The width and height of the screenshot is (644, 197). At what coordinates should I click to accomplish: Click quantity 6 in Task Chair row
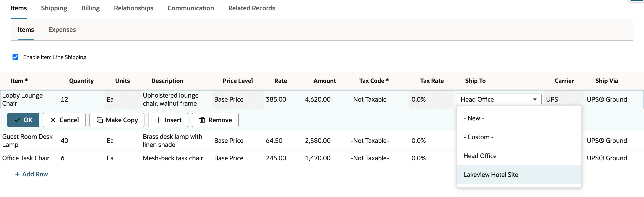click(x=63, y=158)
